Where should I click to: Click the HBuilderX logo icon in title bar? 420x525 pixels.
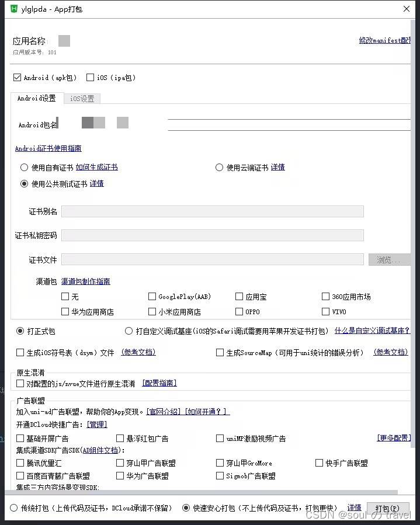click(14, 9)
